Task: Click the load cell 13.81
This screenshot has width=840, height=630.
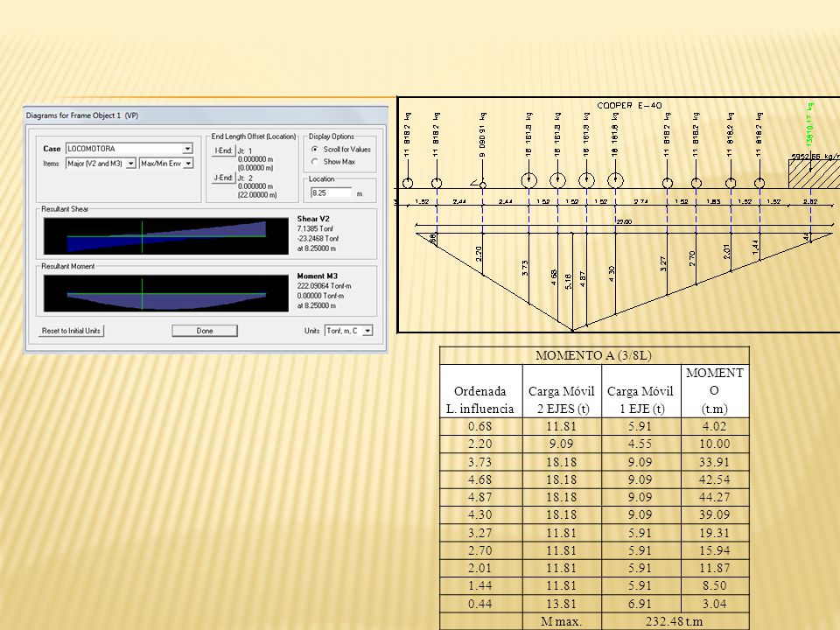Action: 562,604
